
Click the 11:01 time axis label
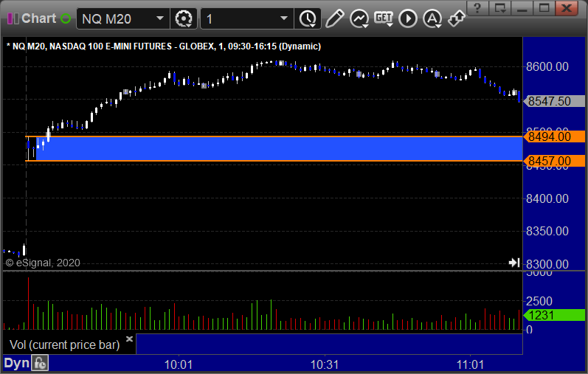click(x=470, y=364)
